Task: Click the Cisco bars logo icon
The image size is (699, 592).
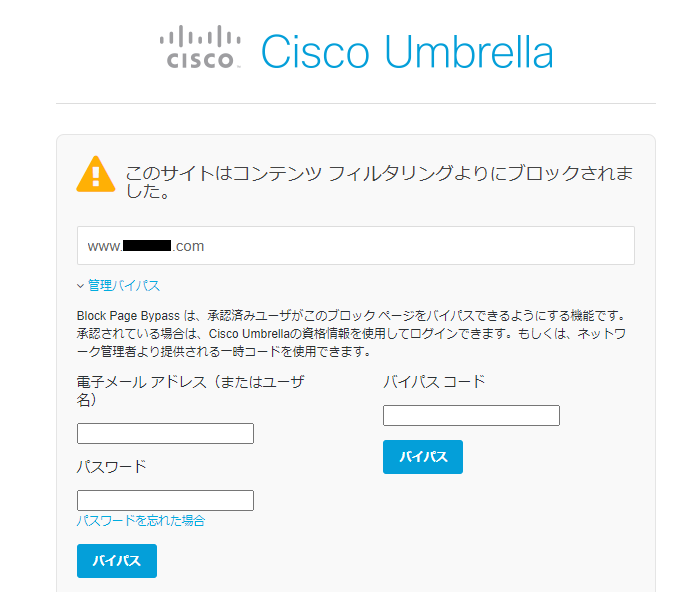Action: [200, 36]
